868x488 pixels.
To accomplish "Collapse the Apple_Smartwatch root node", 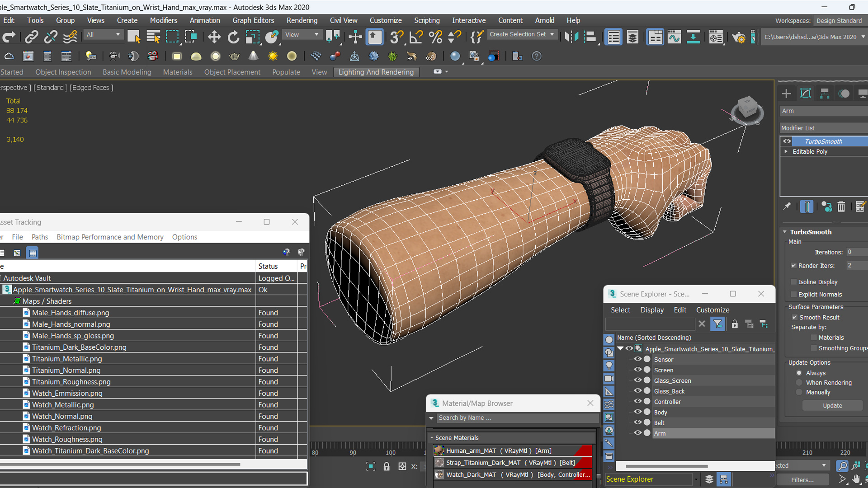I will click(621, 348).
